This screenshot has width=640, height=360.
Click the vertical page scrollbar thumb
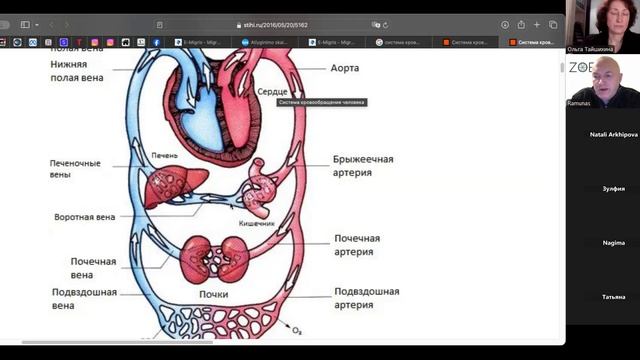point(562,68)
